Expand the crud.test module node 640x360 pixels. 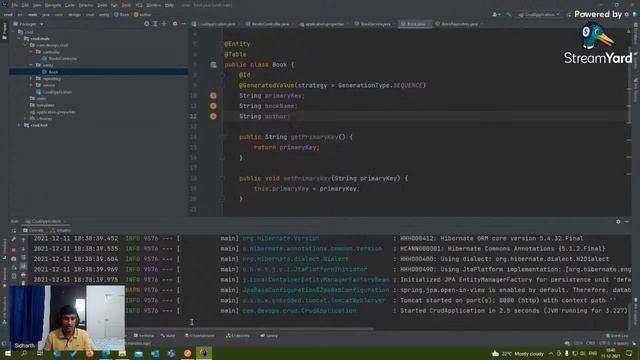(x=19, y=125)
